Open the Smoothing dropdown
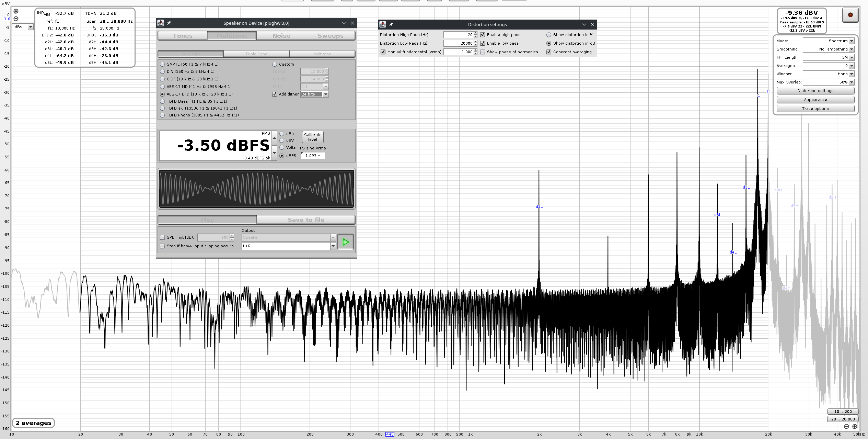Viewport: 868px width, 439px height. (x=852, y=49)
